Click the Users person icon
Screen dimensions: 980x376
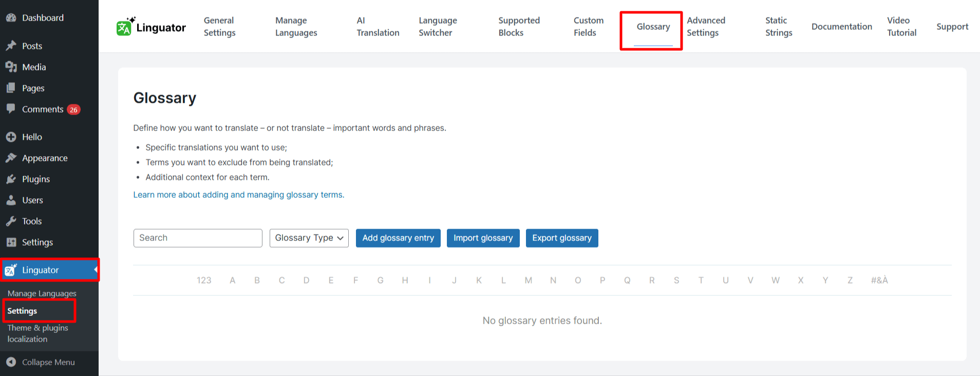[x=11, y=200]
